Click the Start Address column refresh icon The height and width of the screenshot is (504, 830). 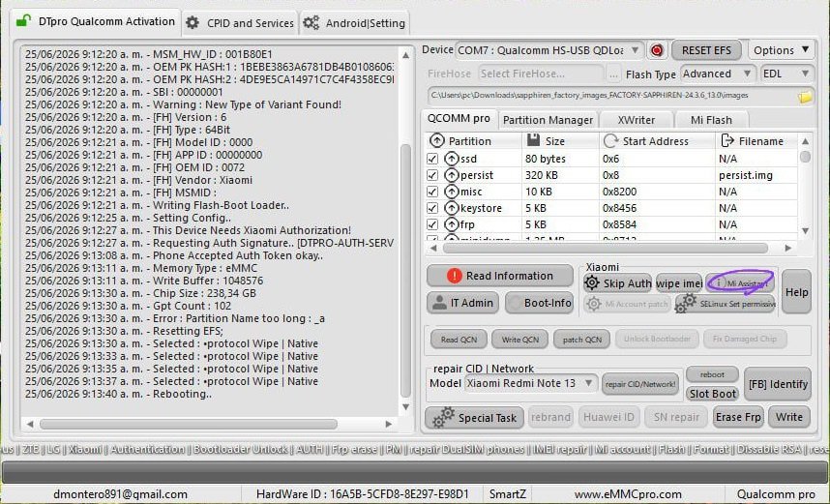[x=610, y=141]
